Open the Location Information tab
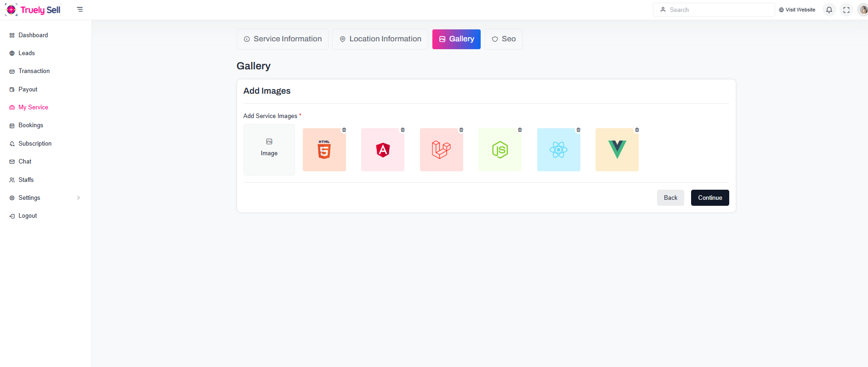The image size is (868, 367). coord(380,39)
